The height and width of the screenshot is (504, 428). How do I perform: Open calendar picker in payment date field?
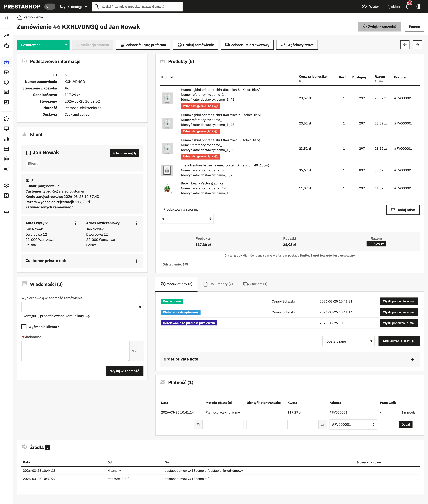(x=198, y=424)
